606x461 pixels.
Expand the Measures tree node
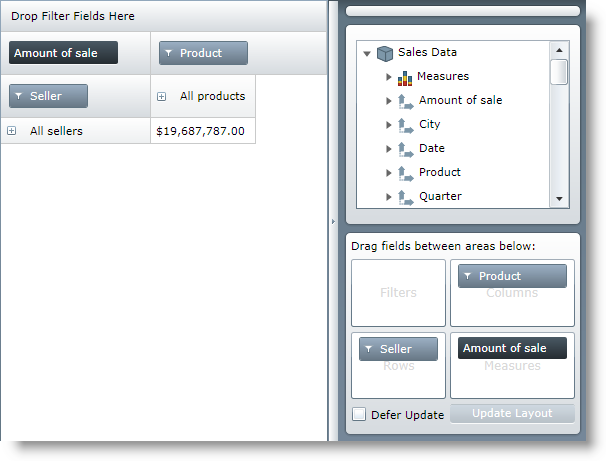point(389,77)
